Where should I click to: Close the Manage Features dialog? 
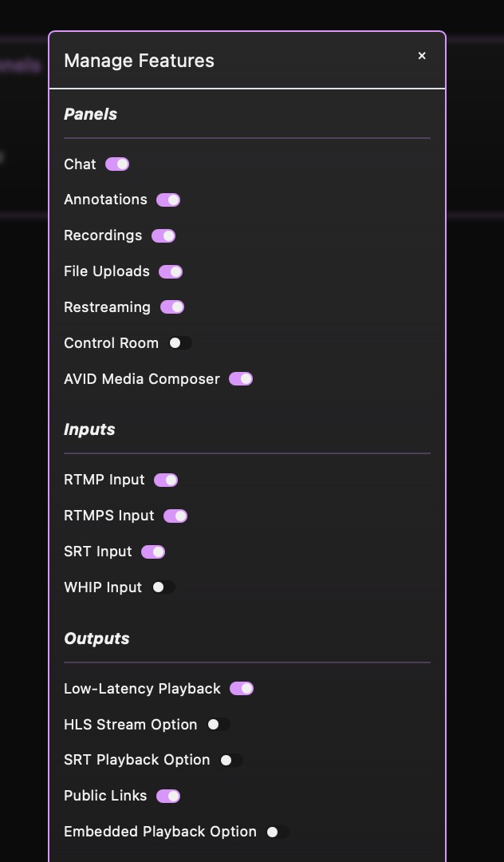click(x=422, y=56)
